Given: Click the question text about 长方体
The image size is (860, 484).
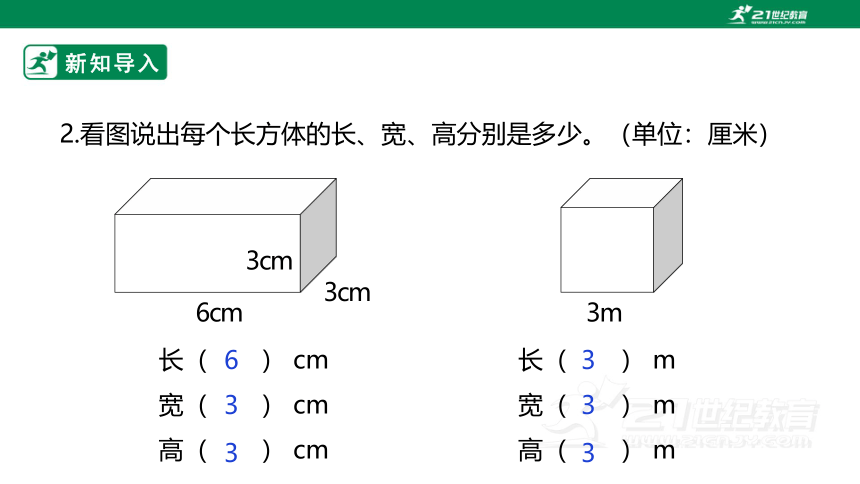Looking at the screenshot, I should 414,134.
